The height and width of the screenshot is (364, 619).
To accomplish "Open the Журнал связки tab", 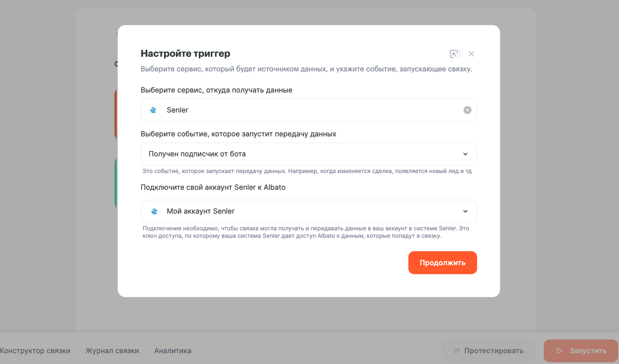I will (x=112, y=351).
